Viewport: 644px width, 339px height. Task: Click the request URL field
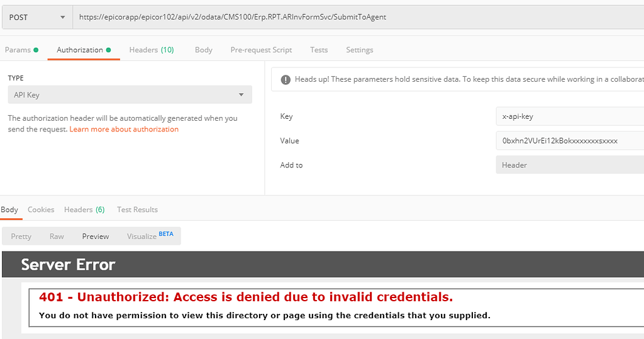tap(358, 17)
